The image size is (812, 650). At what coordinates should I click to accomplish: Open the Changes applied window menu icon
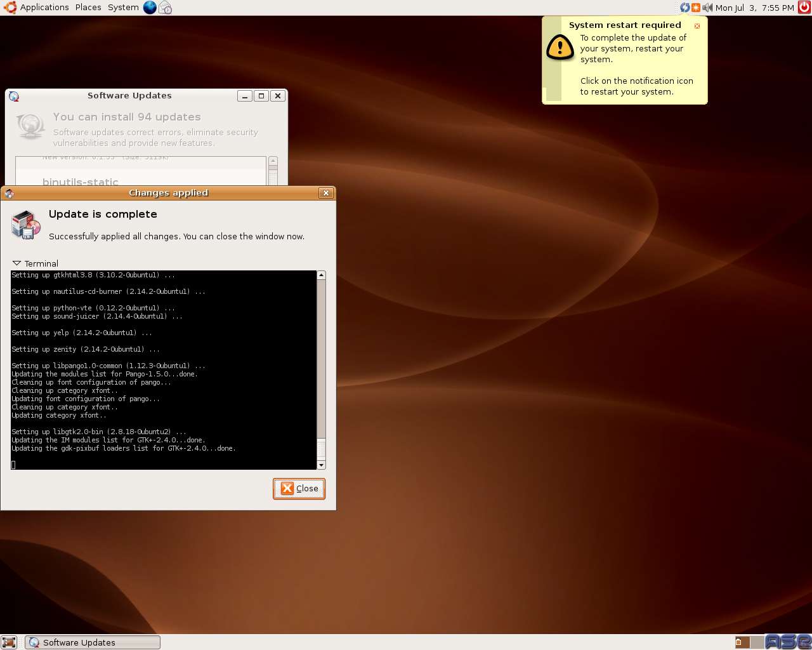point(10,193)
